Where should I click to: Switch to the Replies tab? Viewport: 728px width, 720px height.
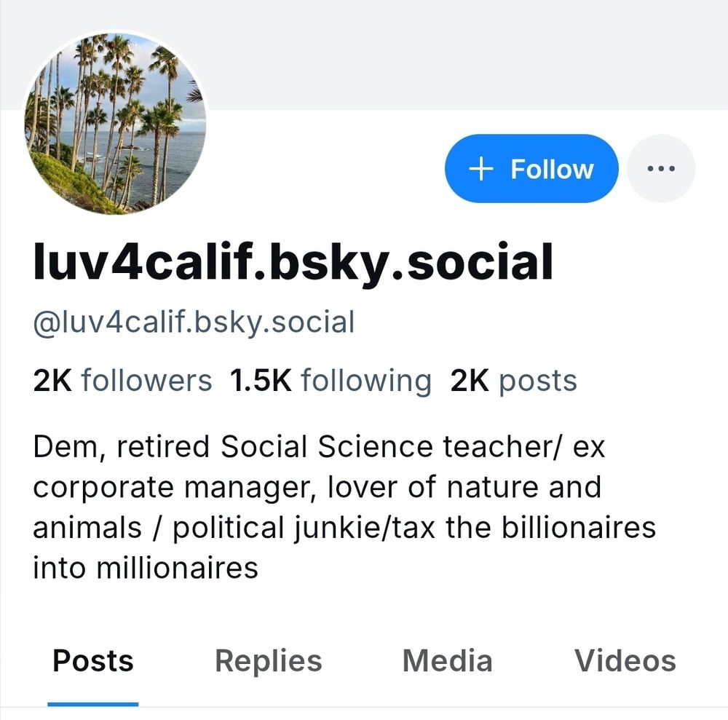point(268,660)
